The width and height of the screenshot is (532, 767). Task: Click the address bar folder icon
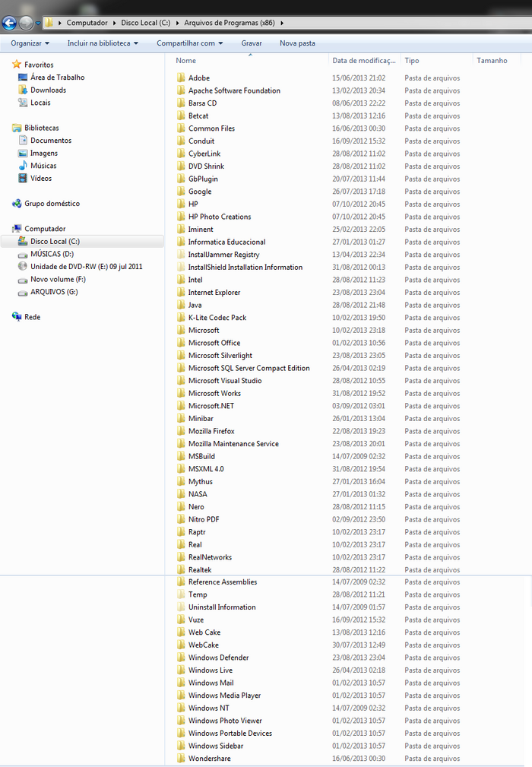click(49, 23)
